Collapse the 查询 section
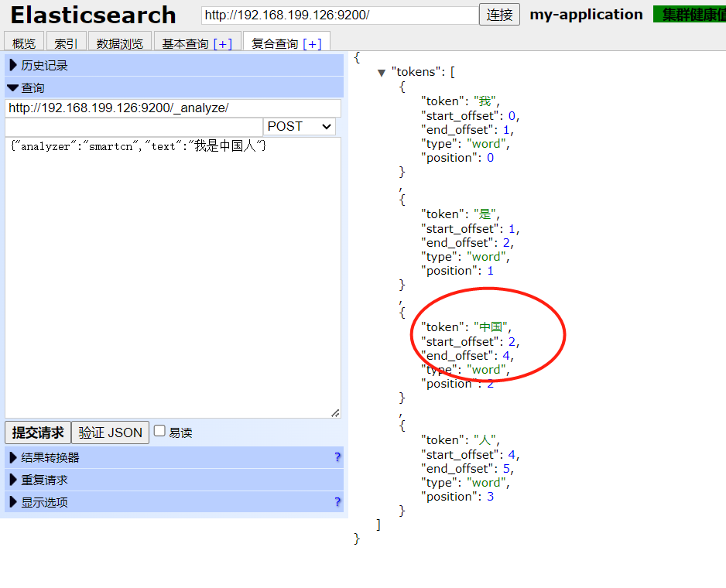This screenshot has height=588, width=726. (x=174, y=87)
